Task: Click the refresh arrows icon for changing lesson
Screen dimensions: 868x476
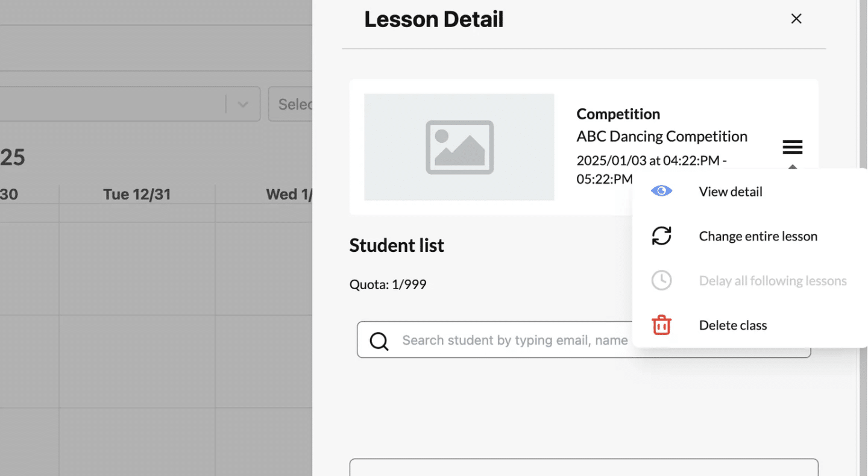Action: 661,236
